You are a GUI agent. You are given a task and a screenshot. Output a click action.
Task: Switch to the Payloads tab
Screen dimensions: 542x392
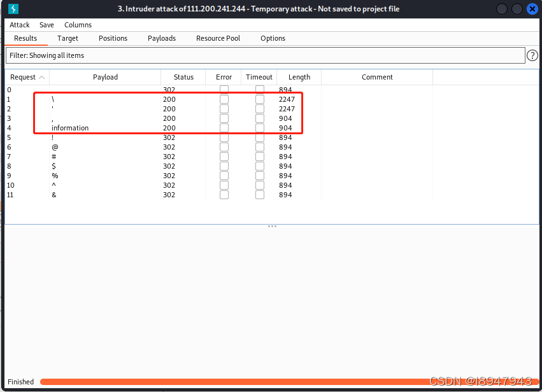[162, 38]
